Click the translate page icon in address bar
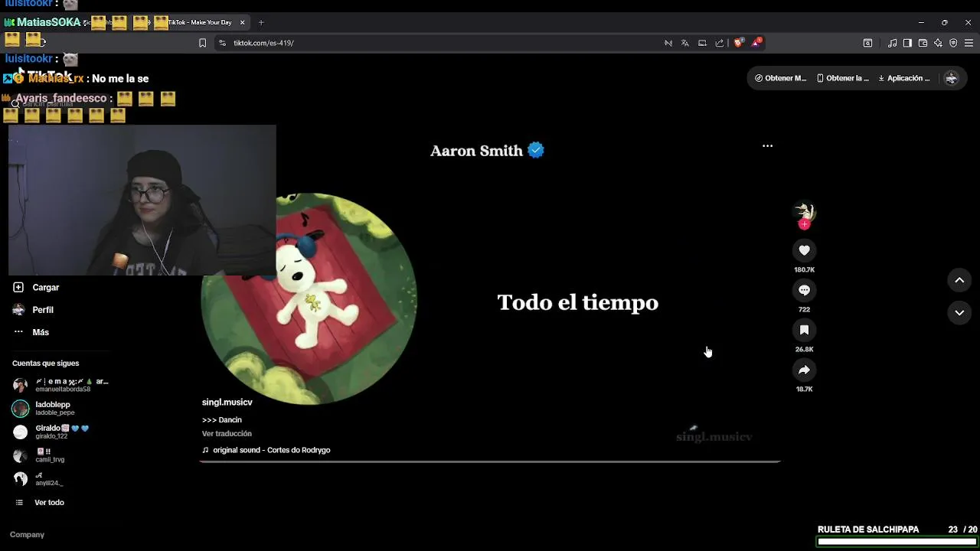 pos(685,43)
